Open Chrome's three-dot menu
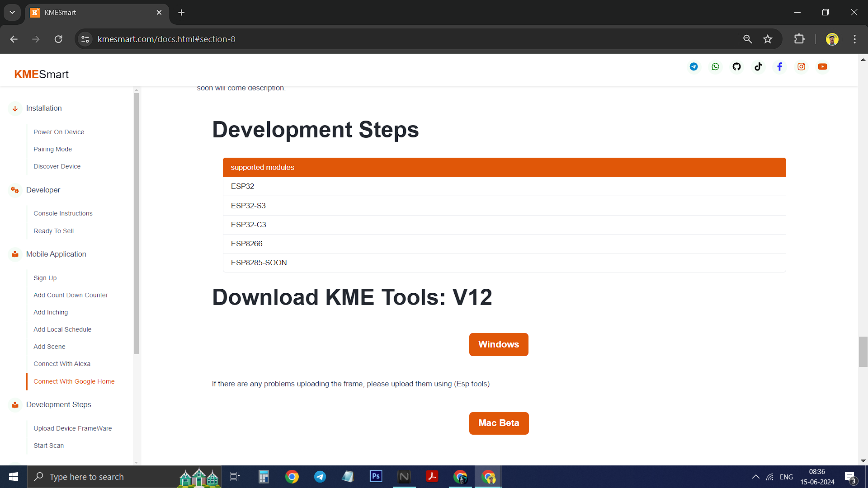868x488 pixels. (x=854, y=39)
